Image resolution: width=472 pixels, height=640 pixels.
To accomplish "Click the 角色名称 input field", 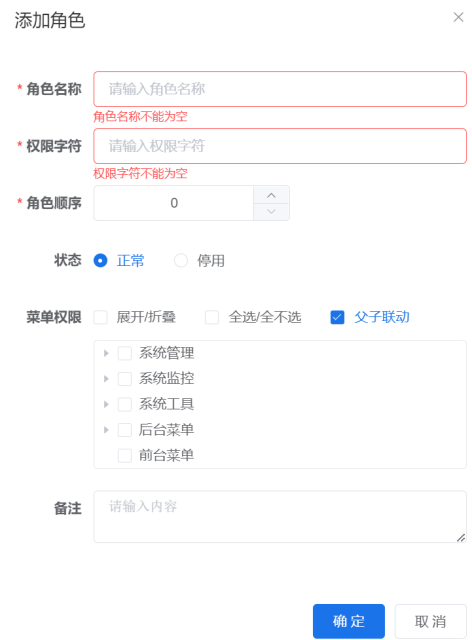I will 280,89.
